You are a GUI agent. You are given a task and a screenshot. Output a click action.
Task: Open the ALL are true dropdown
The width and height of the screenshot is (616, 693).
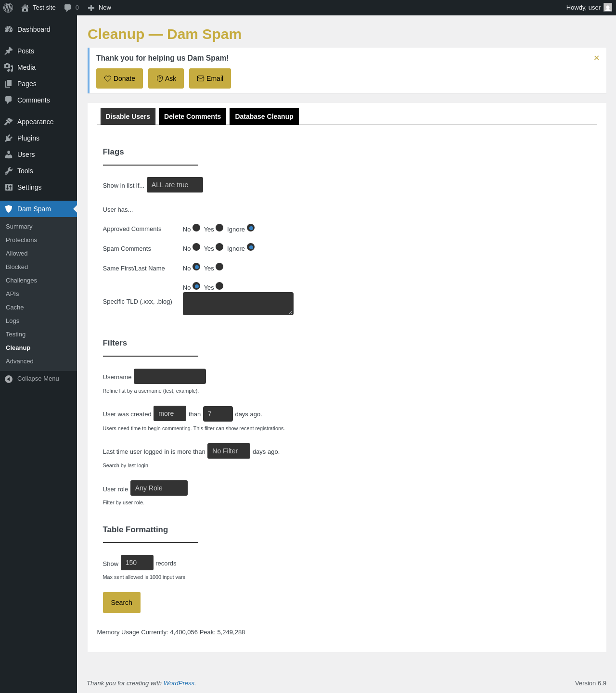[175, 185]
